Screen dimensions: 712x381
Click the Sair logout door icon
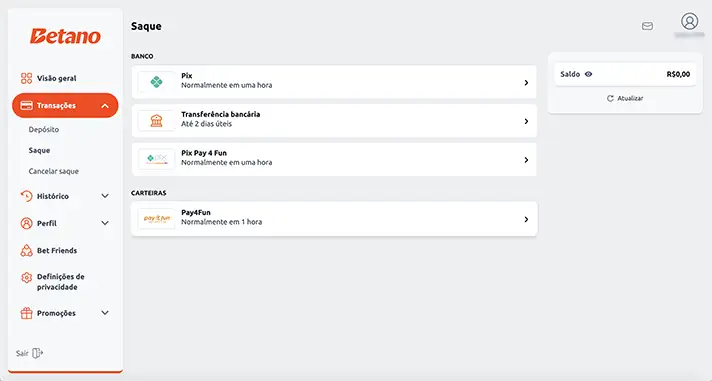tap(38, 353)
